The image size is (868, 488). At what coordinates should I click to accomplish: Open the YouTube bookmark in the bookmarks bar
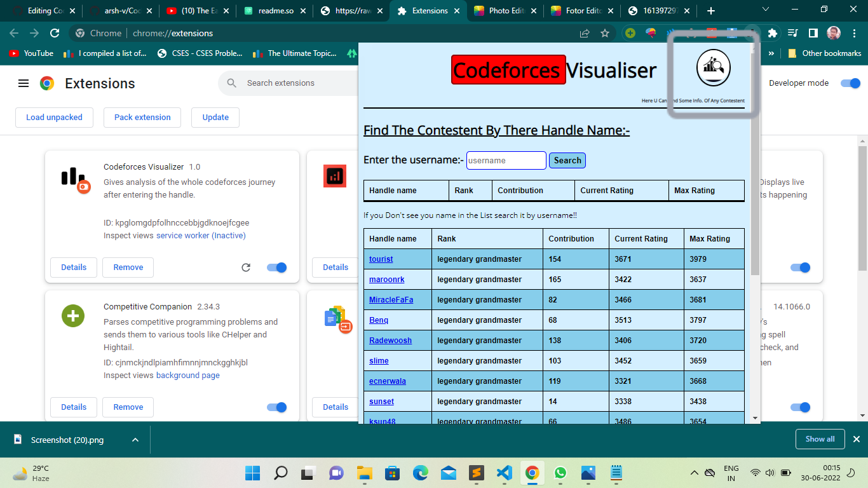point(31,53)
